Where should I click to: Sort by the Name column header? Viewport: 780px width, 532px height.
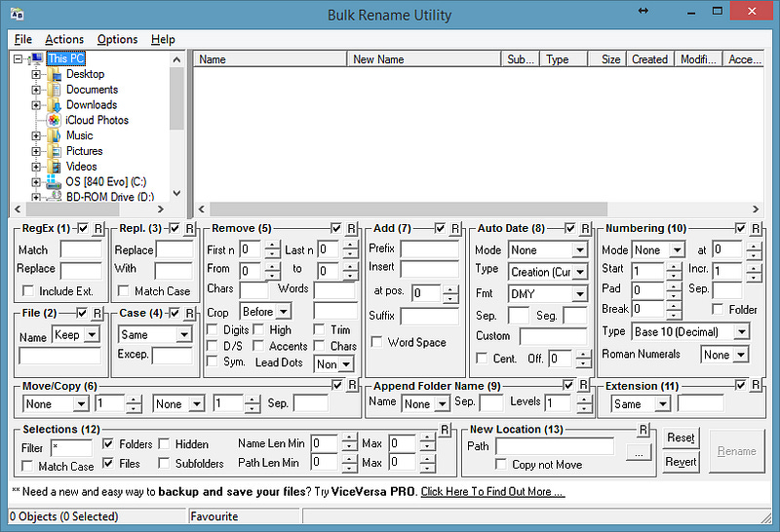270,59
